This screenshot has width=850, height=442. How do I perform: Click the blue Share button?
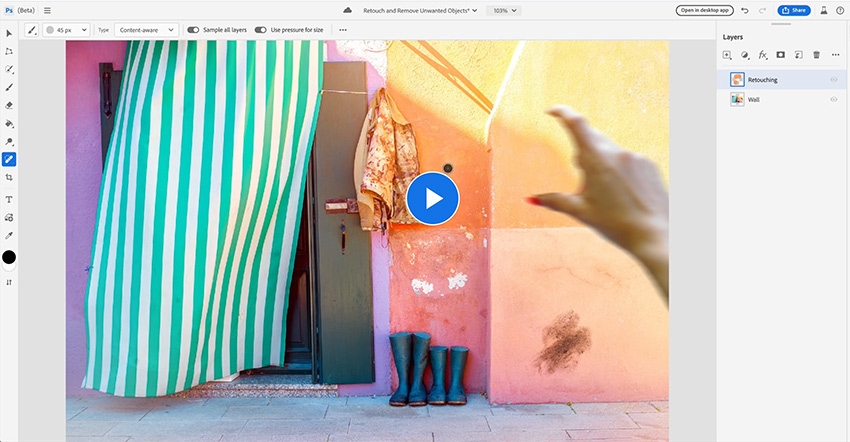pyautogui.click(x=794, y=10)
